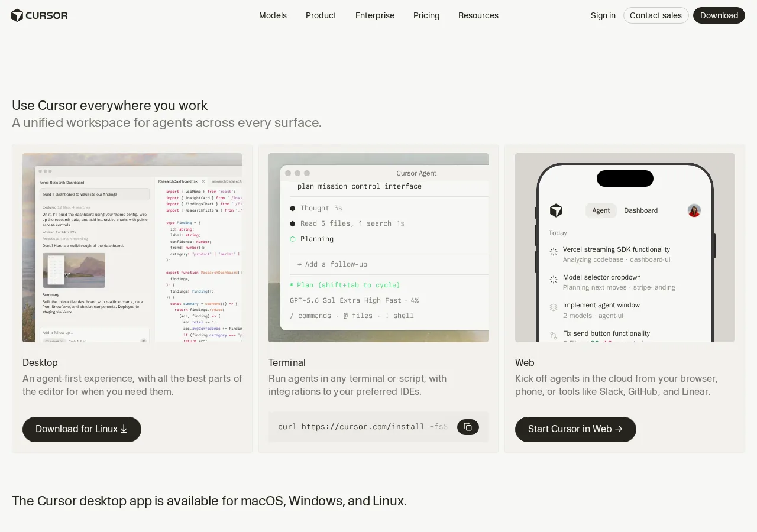Open the Enterprise nav item

[375, 15]
